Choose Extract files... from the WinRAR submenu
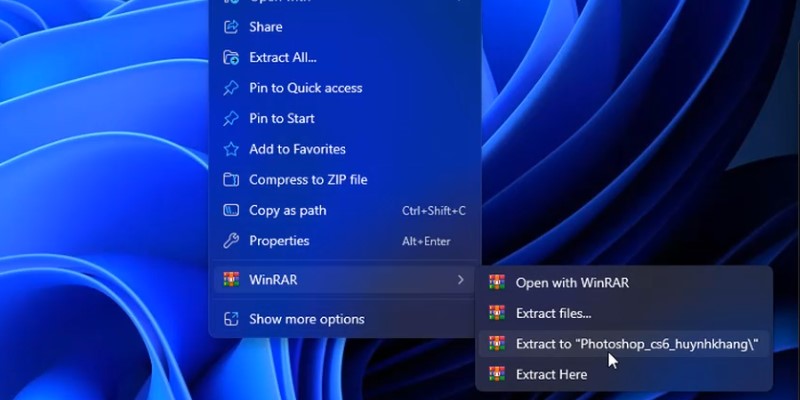800x400 pixels. coord(553,313)
